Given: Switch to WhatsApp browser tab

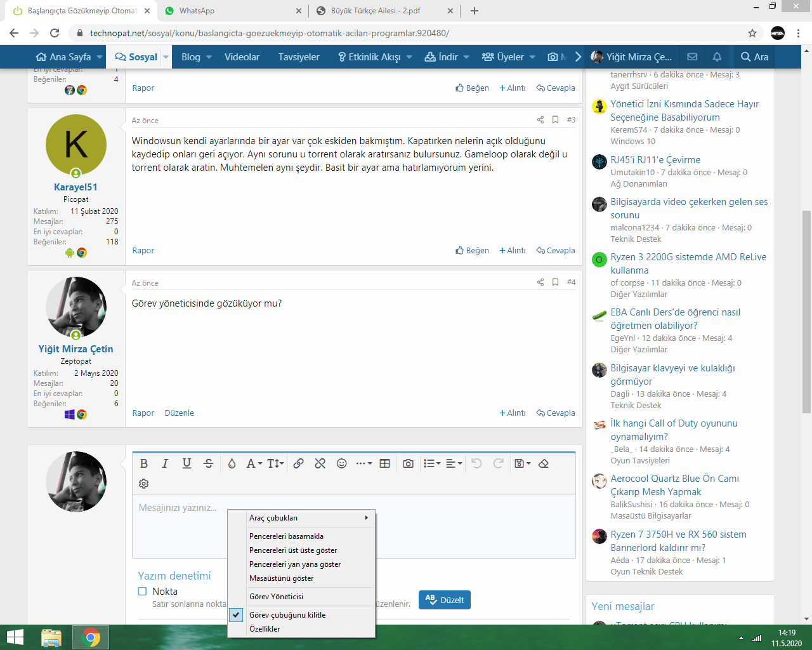Looking at the screenshot, I should click(233, 11).
